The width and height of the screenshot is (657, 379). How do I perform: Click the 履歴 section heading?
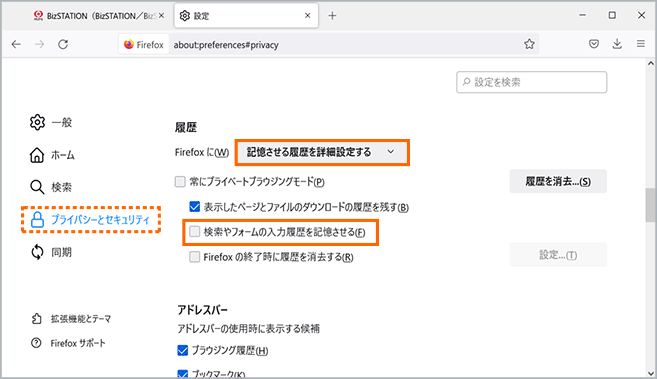point(186,127)
